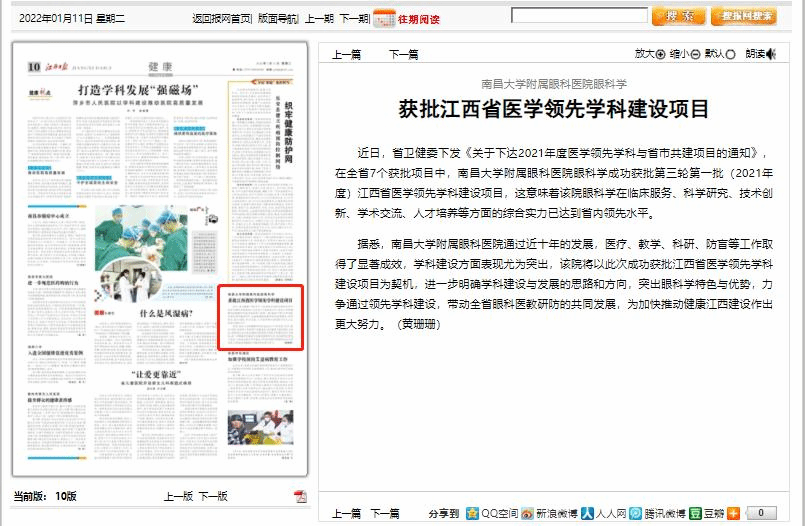Go to previous issue 上一期

319,19
